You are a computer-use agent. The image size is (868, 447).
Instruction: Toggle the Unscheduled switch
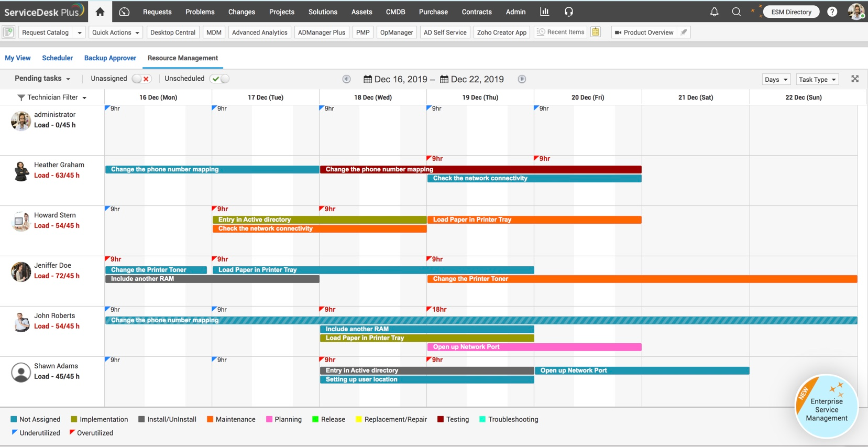[x=219, y=79]
